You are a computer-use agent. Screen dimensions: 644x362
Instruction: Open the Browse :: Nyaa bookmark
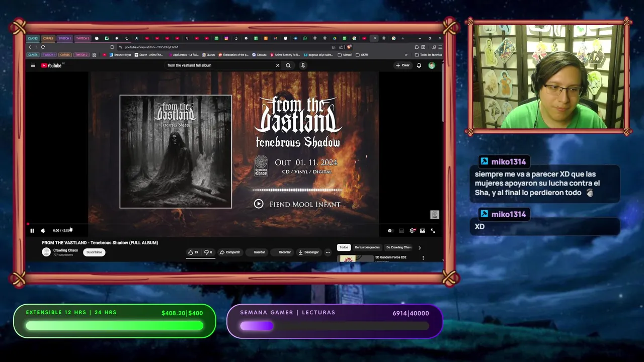pos(120,55)
